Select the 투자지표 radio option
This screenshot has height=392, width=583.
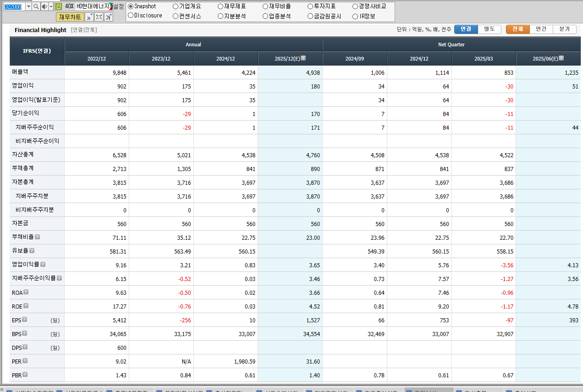point(310,6)
